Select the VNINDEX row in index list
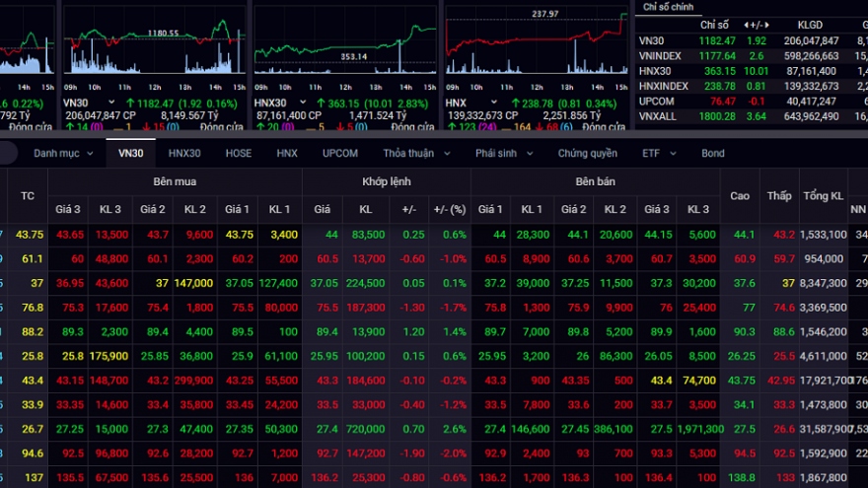 pos(661,56)
